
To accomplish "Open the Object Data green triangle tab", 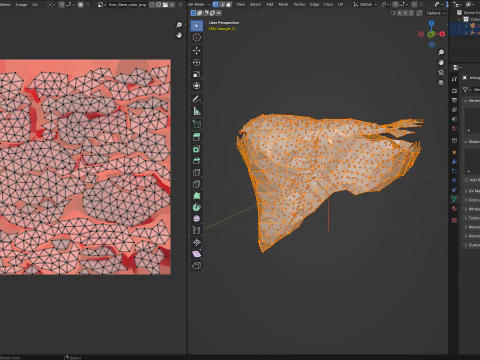I will click(x=454, y=199).
